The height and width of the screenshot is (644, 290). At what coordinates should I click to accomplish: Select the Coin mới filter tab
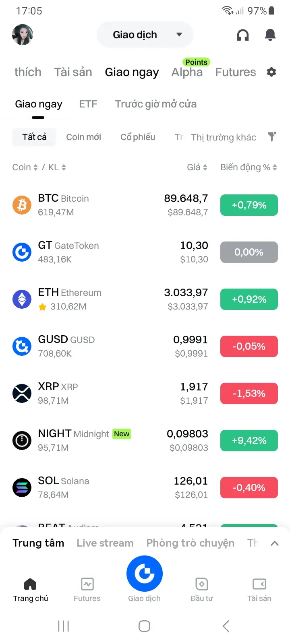(x=84, y=137)
